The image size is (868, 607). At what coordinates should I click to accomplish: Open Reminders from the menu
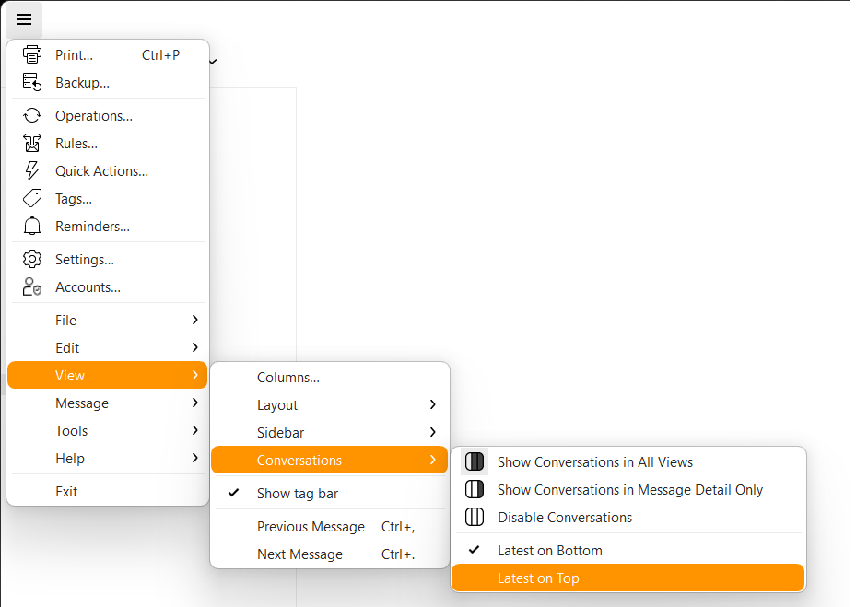[108, 227]
